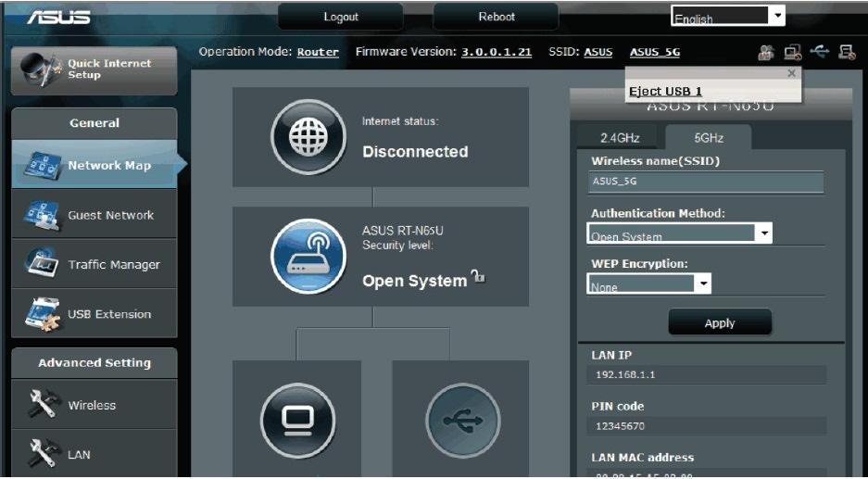The height and width of the screenshot is (479, 868).
Task: Click the Apply button
Action: click(x=720, y=322)
